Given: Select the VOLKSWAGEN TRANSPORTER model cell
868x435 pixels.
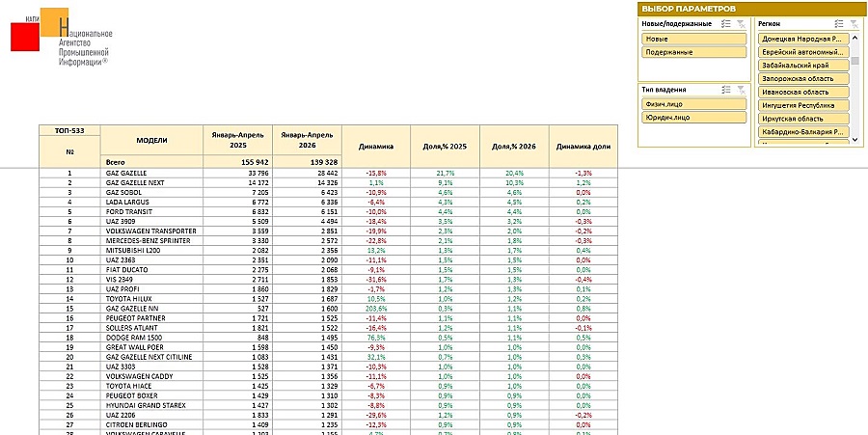Looking at the screenshot, I should (x=151, y=231).
